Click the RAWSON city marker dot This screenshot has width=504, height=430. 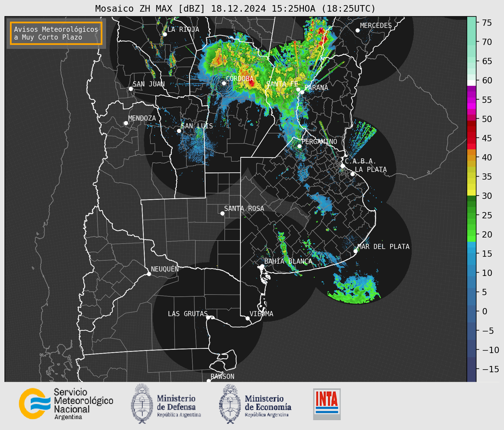[209, 381]
